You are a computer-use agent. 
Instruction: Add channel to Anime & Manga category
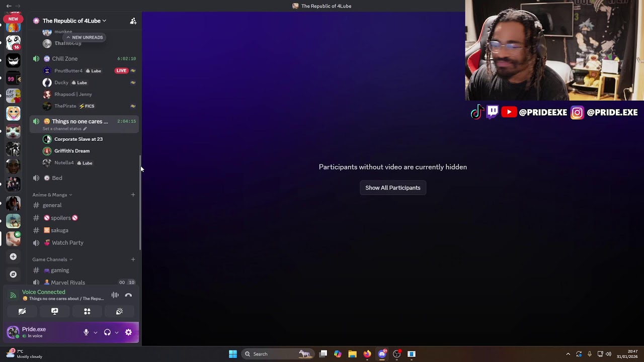133,195
